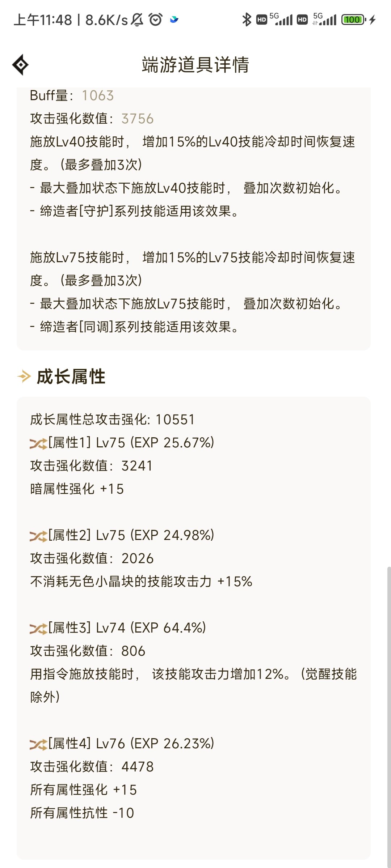This screenshot has width=391, height=868.
Task: Tap shuffle icon beside 属性2
Action: click(x=38, y=536)
